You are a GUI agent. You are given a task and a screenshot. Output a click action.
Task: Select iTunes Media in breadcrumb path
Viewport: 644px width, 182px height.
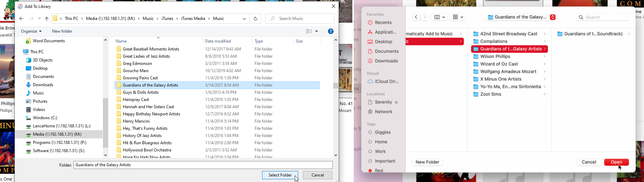coord(193,19)
